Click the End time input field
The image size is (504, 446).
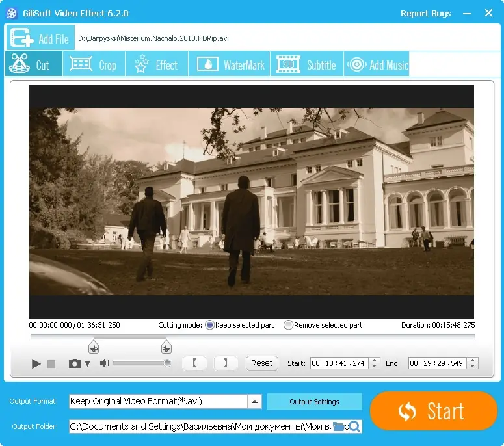tap(438, 363)
